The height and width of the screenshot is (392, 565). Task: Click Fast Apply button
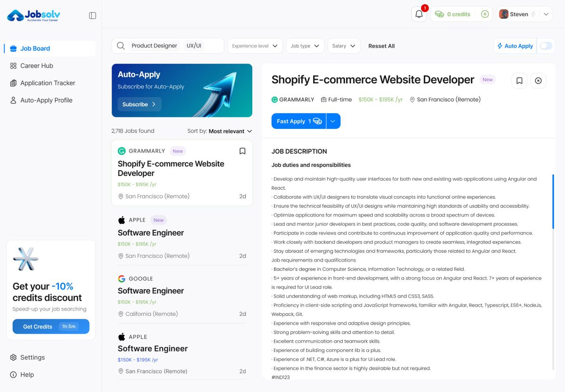(299, 121)
